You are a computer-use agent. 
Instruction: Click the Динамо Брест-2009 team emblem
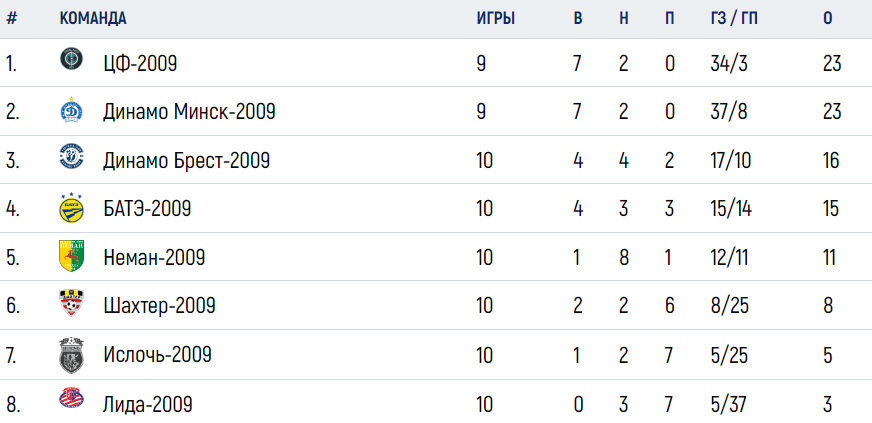(x=71, y=157)
